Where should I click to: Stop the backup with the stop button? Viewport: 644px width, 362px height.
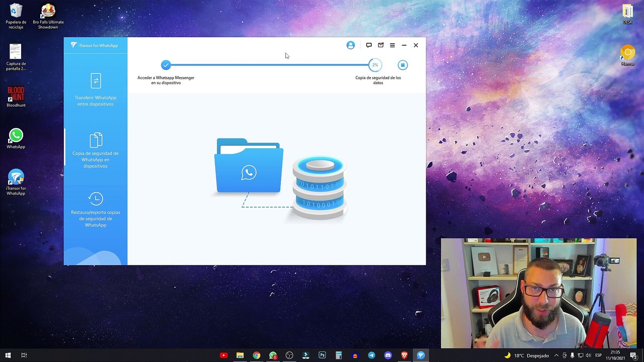point(403,65)
